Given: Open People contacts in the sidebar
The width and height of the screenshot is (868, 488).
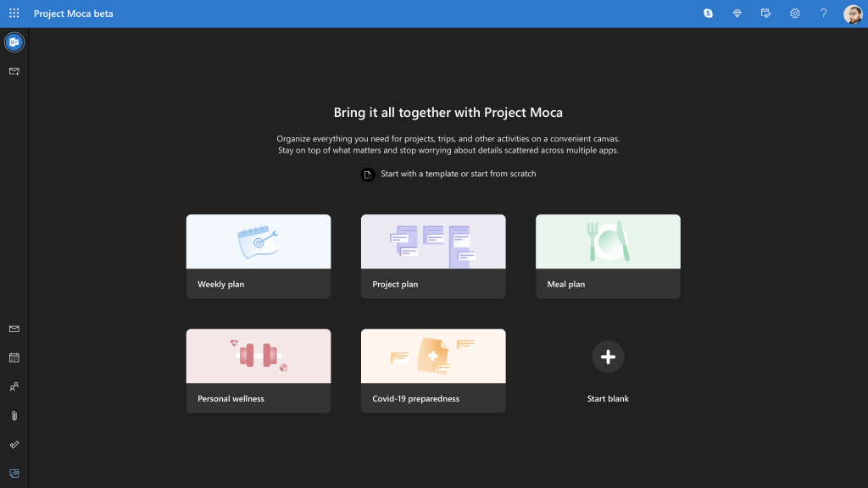Looking at the screenshot, I should pos(14,386).
